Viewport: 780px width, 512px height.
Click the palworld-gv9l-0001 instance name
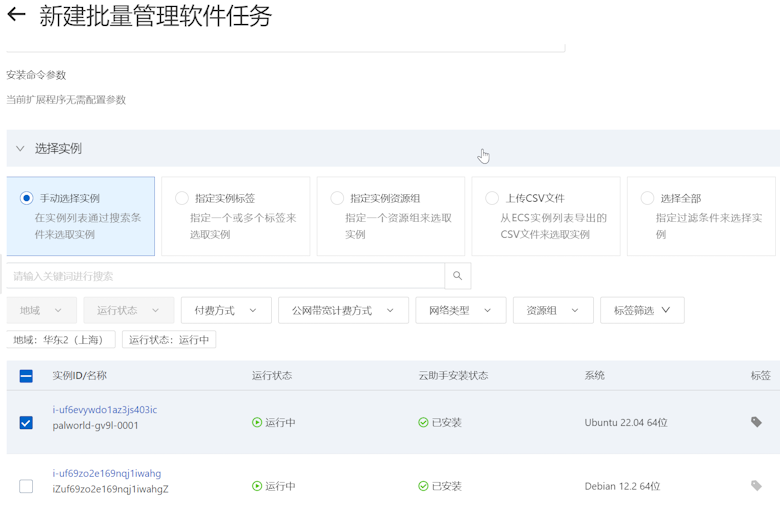click(x=96, y=425)
